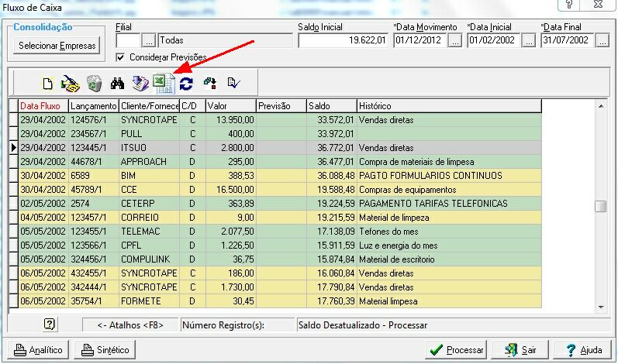Image resolution: width=618 pixels, height=364 pixels.
Task: Click the Compras de equipamentos history cell
Action: [449, 190]
